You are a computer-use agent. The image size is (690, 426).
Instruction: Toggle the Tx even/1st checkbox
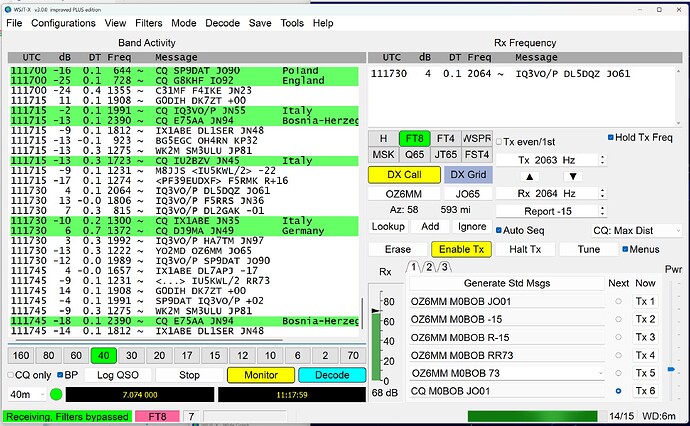coord(499,142)
